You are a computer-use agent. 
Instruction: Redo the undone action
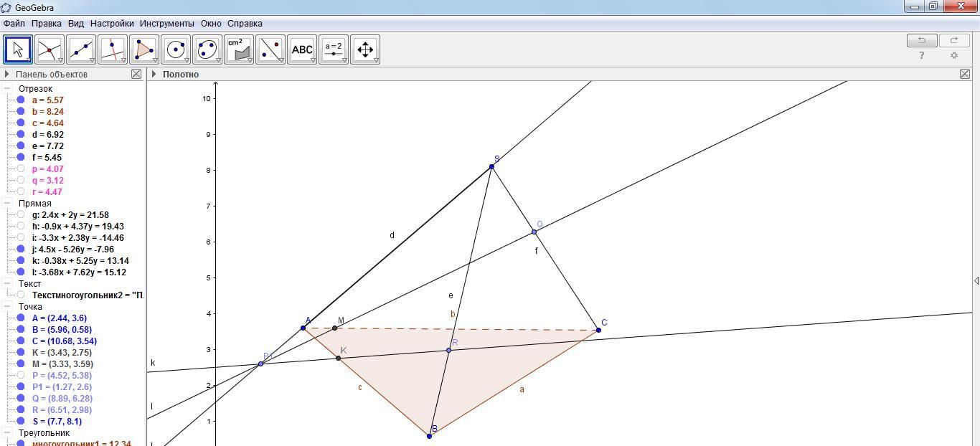954,40
